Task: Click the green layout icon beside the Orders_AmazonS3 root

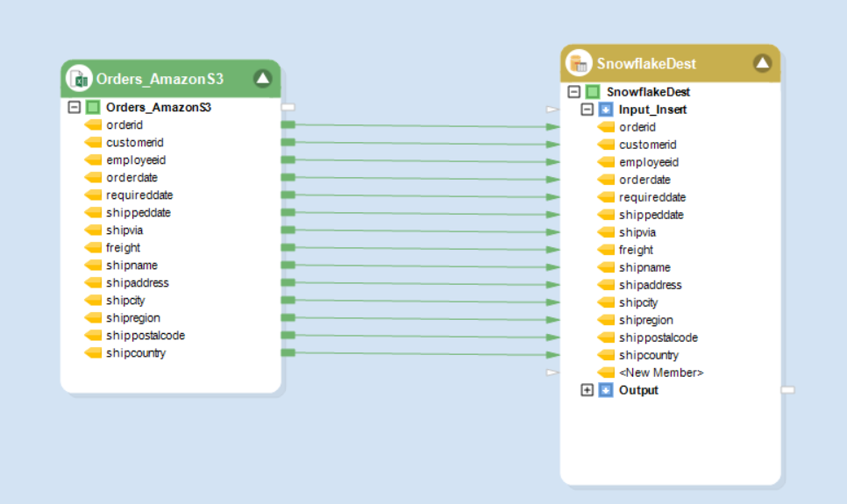Action: pos(93,108)
